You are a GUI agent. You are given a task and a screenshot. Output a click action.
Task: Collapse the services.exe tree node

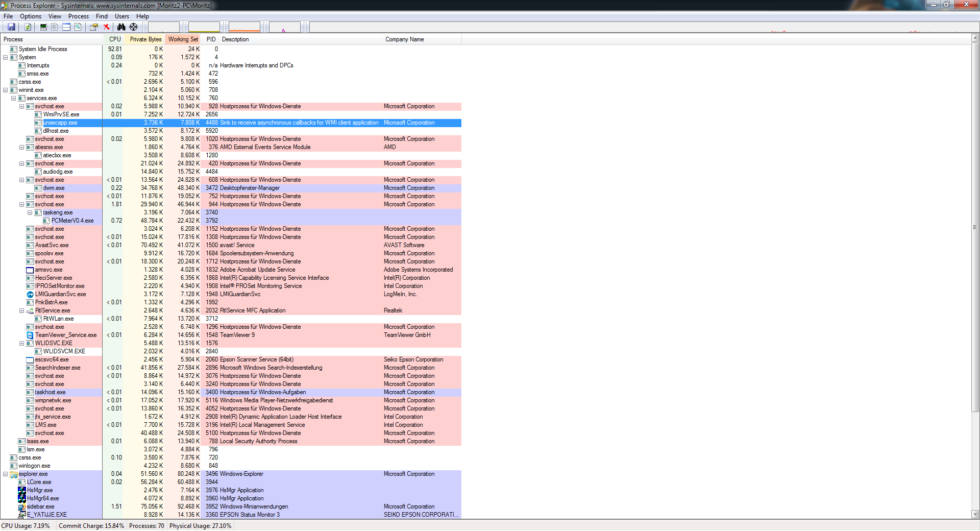14,98
